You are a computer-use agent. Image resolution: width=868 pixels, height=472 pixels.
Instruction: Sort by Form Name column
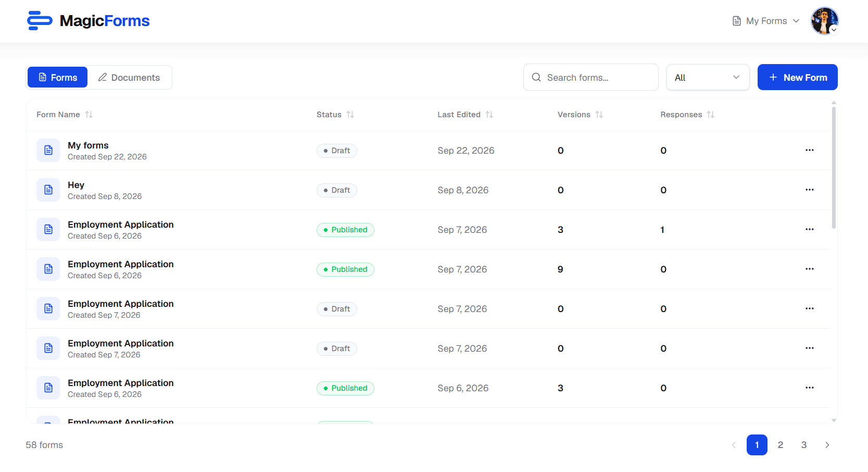(65, 115)
